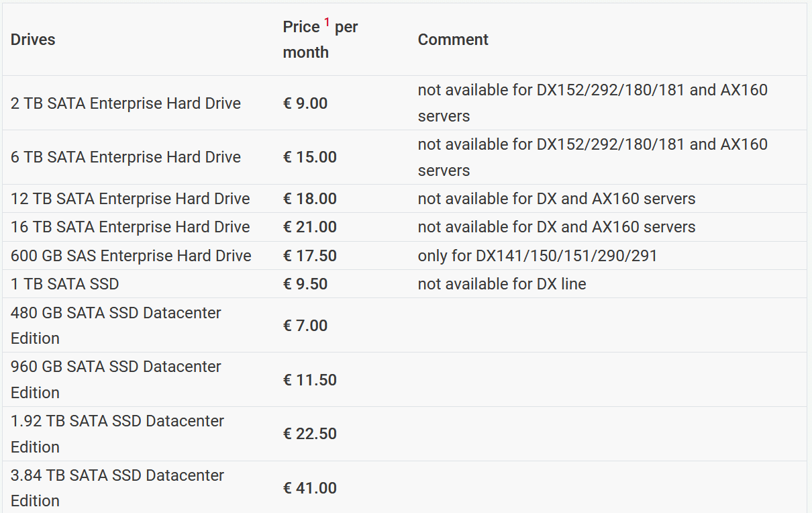The width and height of the screenshot is (812, 513).
Task: Click the € 41.00 price value
Action: click(x=310, y=488)
